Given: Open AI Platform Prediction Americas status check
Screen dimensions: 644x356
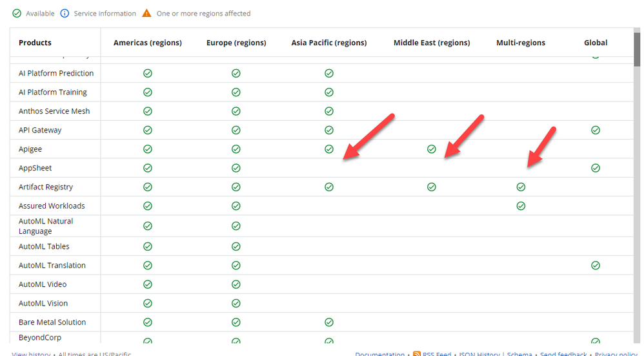Looking at the screenshot, I should click(148, 73).
